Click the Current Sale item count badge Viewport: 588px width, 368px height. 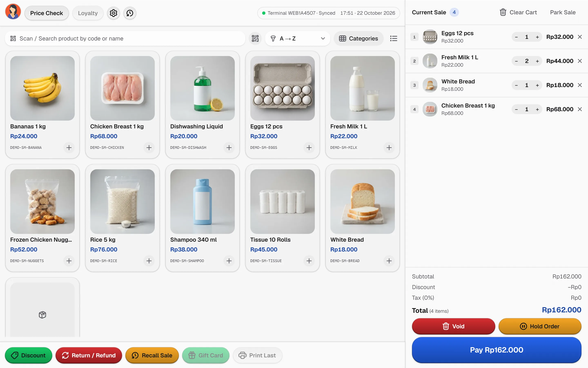click(454, 12)
